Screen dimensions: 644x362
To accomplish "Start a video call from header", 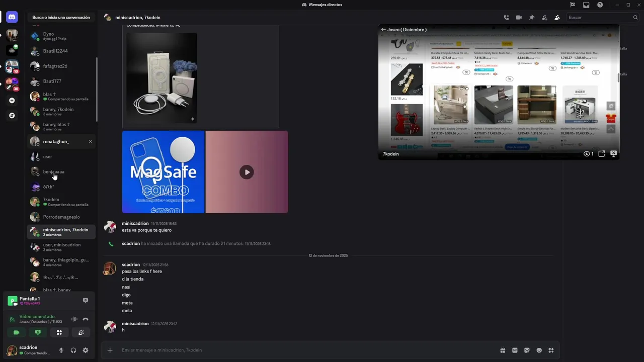I will coord(519,18).
